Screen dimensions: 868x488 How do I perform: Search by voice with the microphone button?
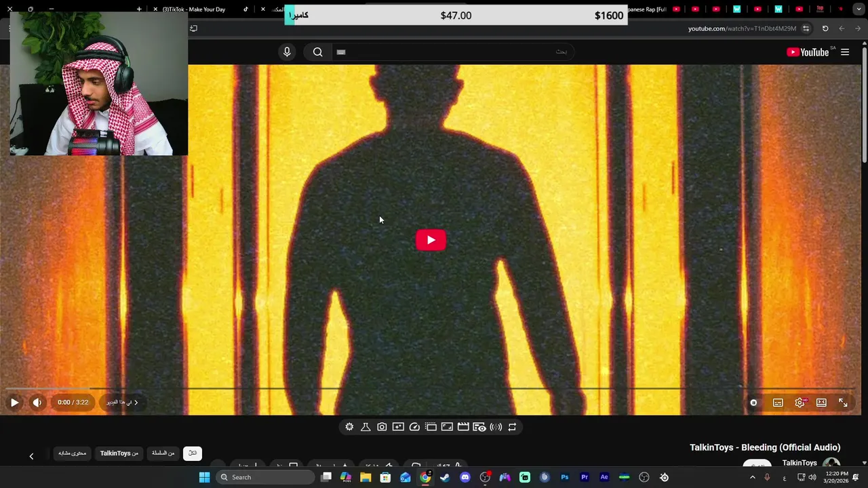tap(287, 52)
